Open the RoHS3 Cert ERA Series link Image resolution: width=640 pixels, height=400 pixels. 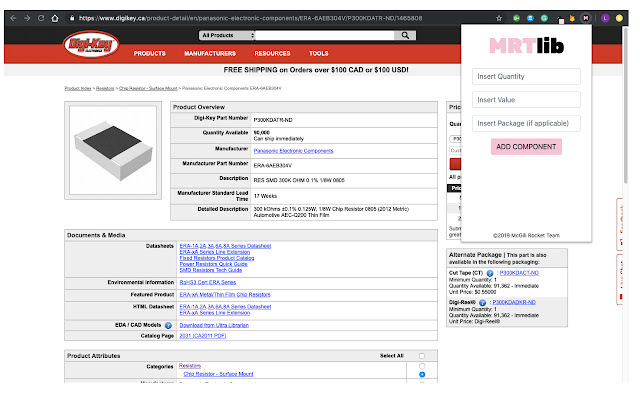pos(208,282)
